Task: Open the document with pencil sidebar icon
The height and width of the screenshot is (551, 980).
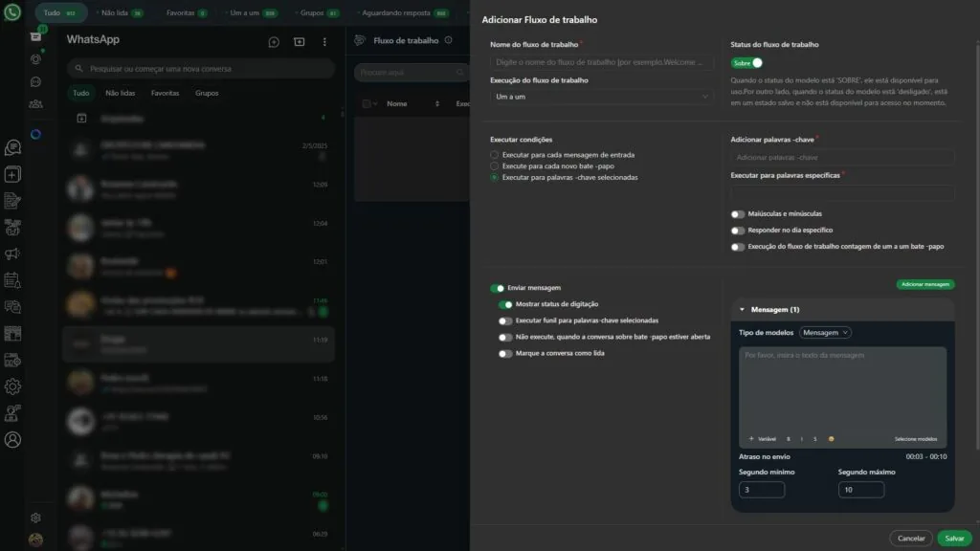Action: (12, 201)
